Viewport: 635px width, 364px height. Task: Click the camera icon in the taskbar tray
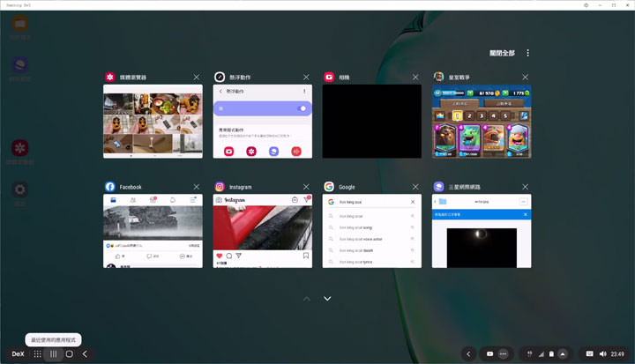489,354
